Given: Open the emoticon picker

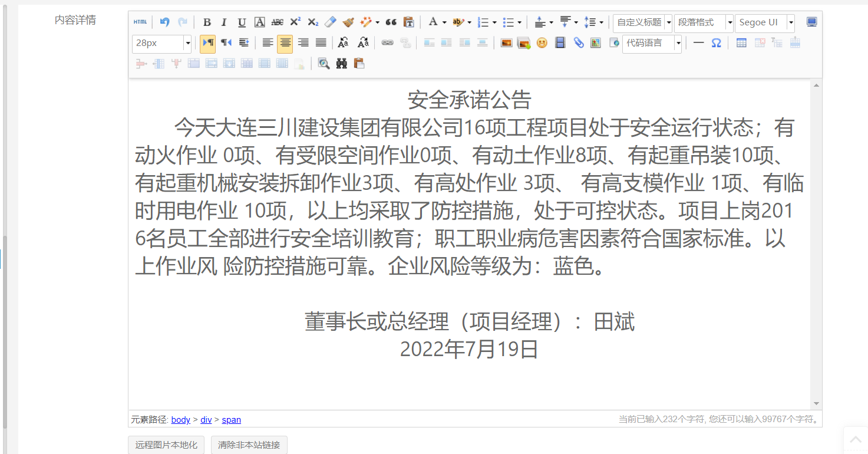Looking at the screenshot, I should [x=542, y=43].
